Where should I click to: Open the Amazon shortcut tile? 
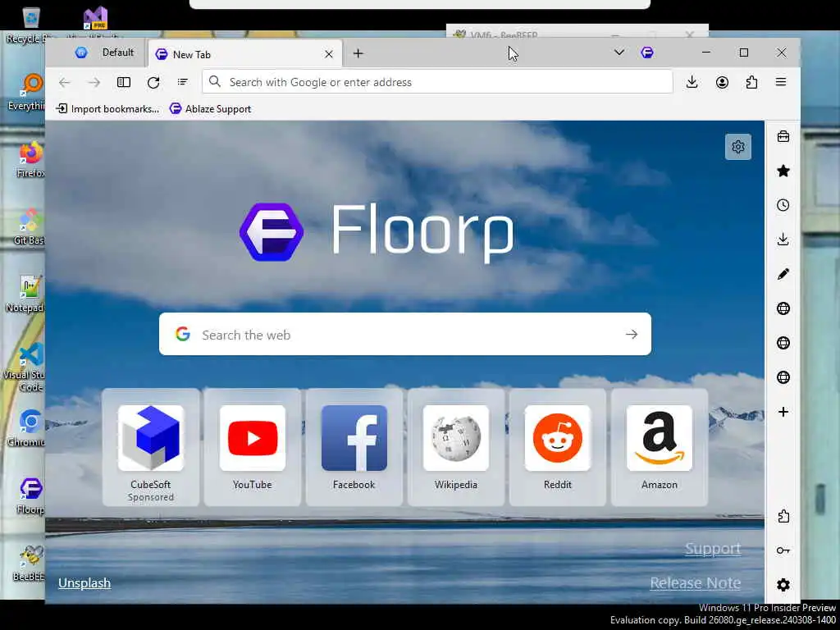660,447
